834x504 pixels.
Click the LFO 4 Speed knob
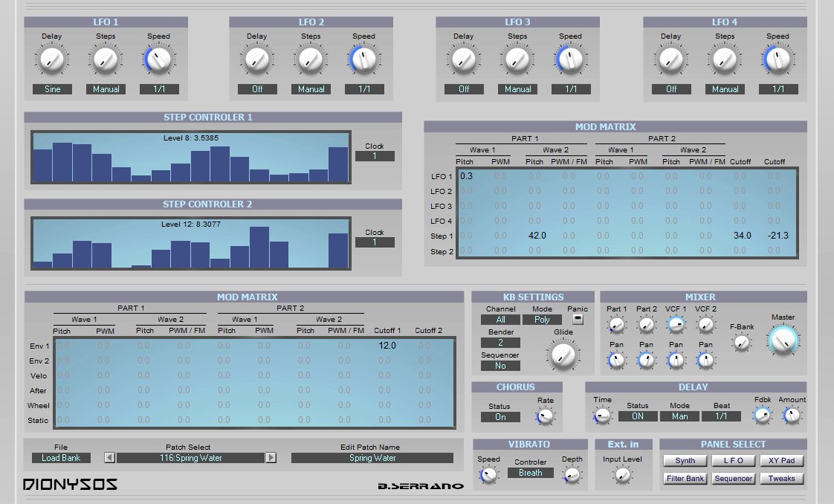[778, 60]
